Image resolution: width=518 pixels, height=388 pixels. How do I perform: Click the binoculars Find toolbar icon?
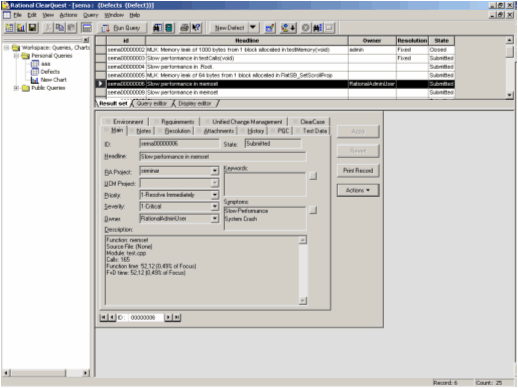pos(317,28)
